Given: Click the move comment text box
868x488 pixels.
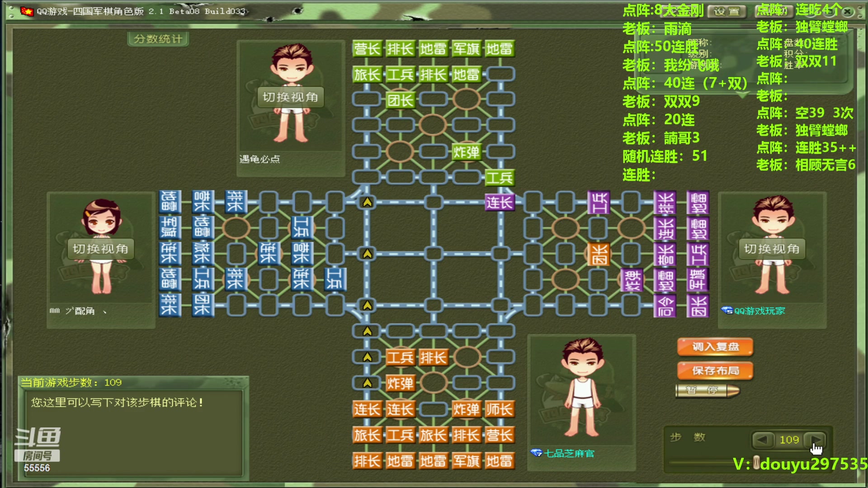Looking at the screenshot, I should [x=133, y=434].
